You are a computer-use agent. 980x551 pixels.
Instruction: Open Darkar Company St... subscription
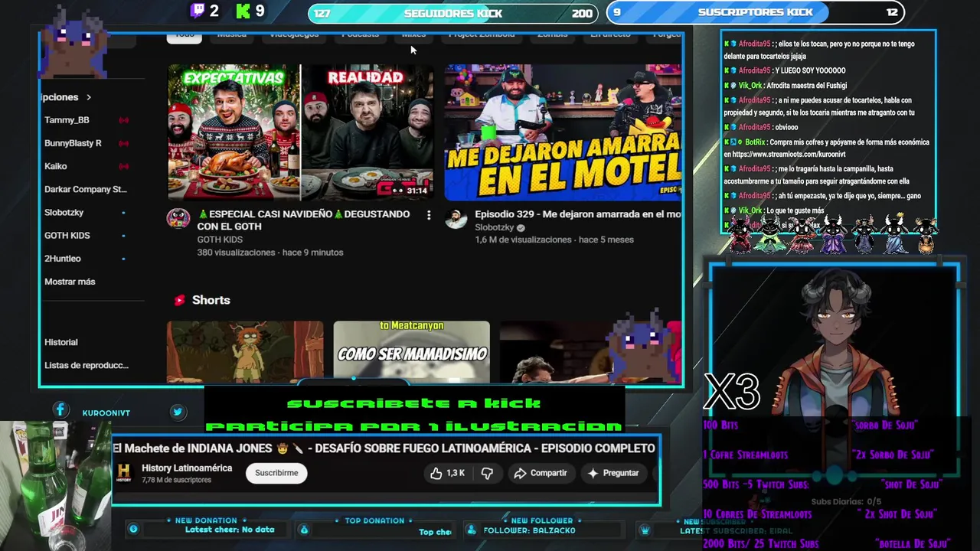86,189
